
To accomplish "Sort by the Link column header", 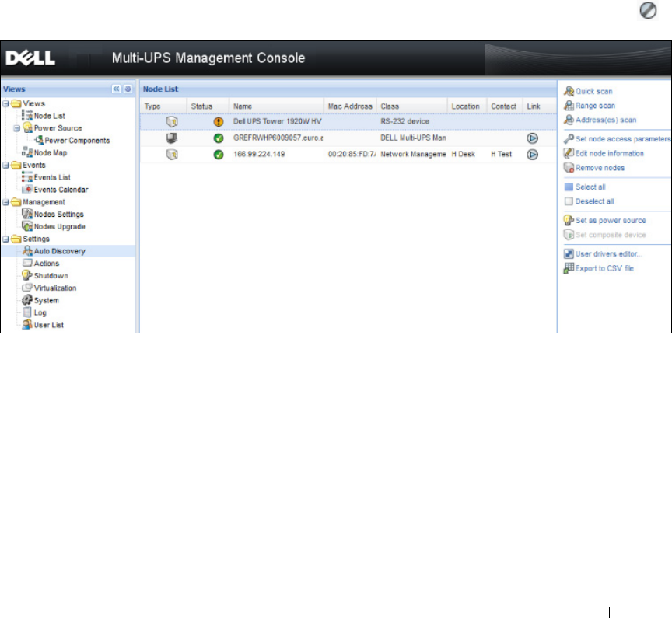I will pyautogui.click(x=539, y=106).
